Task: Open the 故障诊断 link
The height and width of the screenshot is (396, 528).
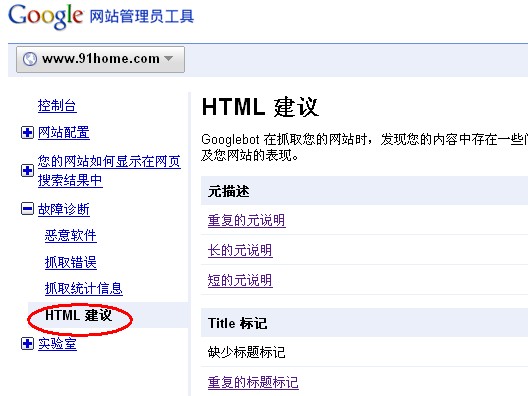Action: [x=64, y=209]
